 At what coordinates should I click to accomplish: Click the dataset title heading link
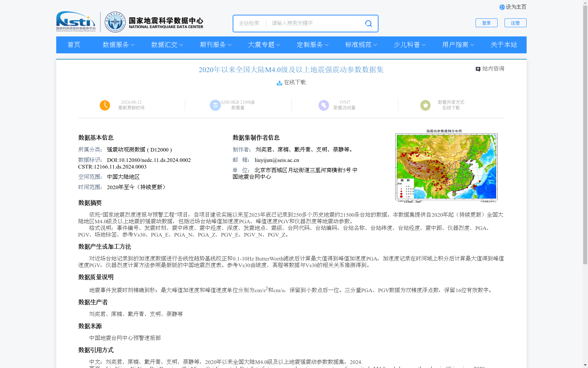[x=291, y=70]
